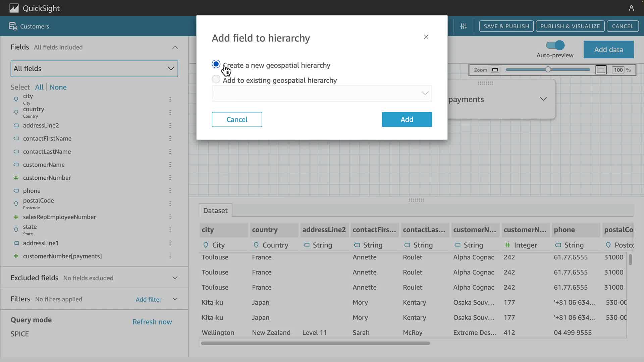The image size is (644, 362).
Task: Open the existing hierarchy dropdown list
Action: click(x=322, y=93)
